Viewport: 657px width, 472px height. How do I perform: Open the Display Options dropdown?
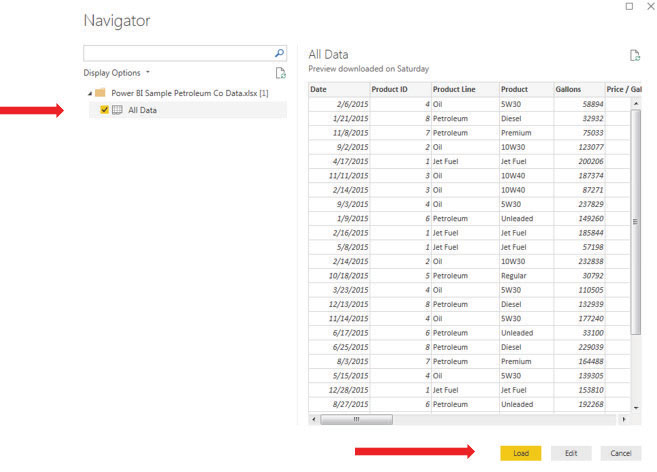click(x=116, y=73)
